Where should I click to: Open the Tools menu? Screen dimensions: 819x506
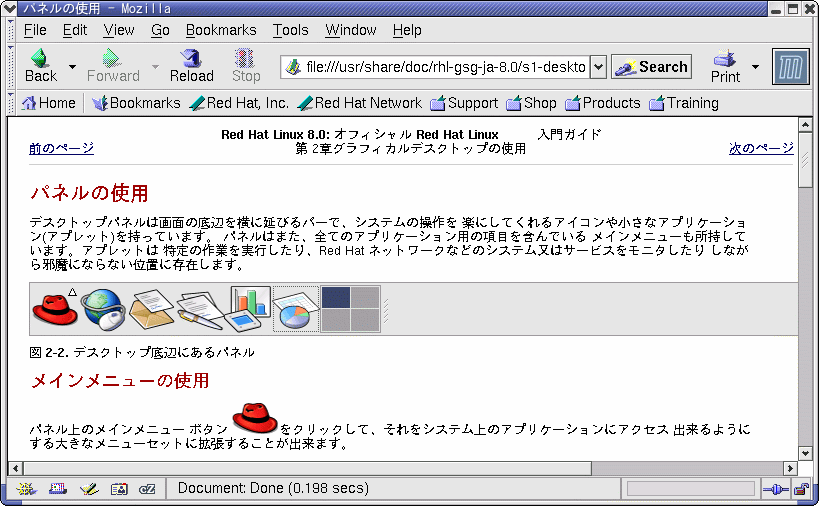(x=291, y=30)
